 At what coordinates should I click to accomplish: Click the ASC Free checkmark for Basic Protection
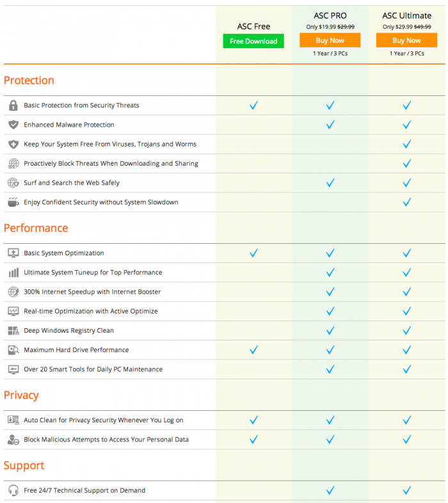pyautogui.click(x=253, y=105)
